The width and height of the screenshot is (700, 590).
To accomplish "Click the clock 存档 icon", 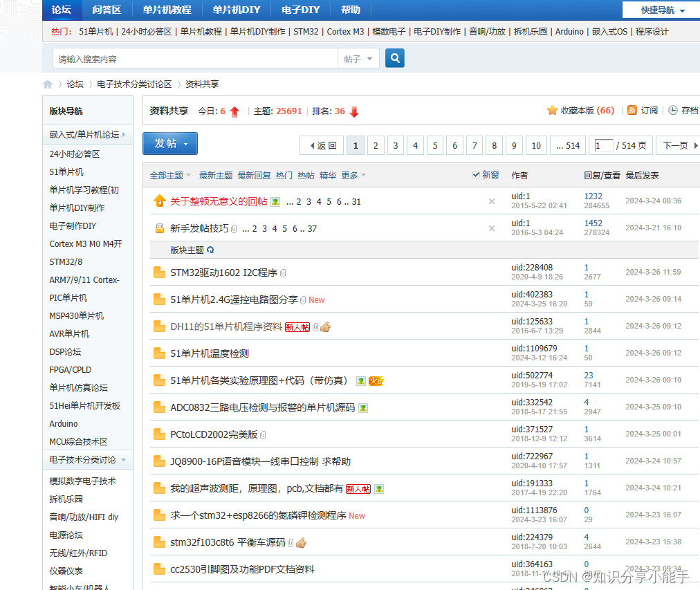I will [x=673, y=110].
